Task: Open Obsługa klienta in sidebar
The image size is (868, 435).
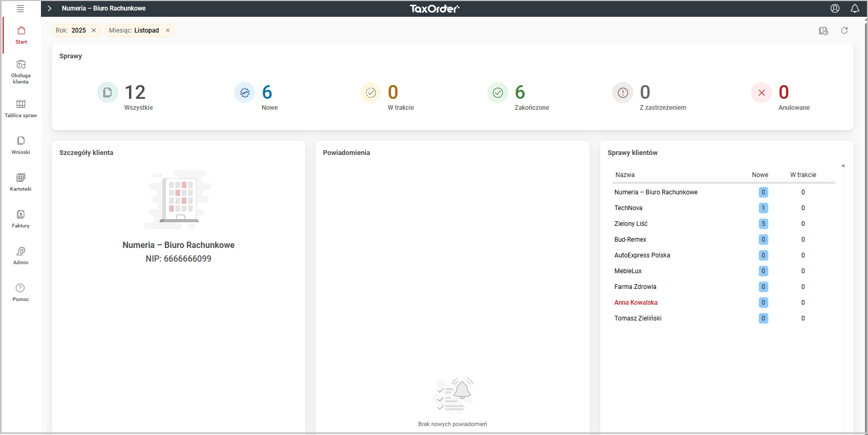Action: [21, 71]
